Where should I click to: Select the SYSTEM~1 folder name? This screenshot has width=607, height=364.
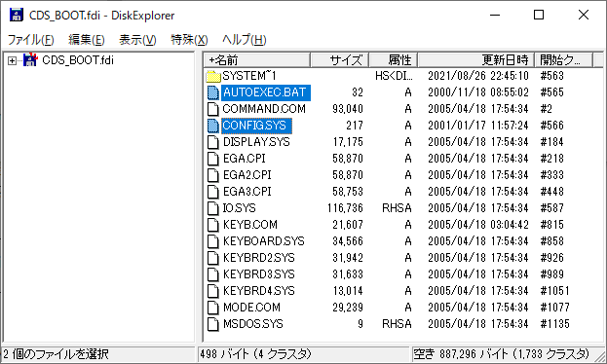click(248, 76)
